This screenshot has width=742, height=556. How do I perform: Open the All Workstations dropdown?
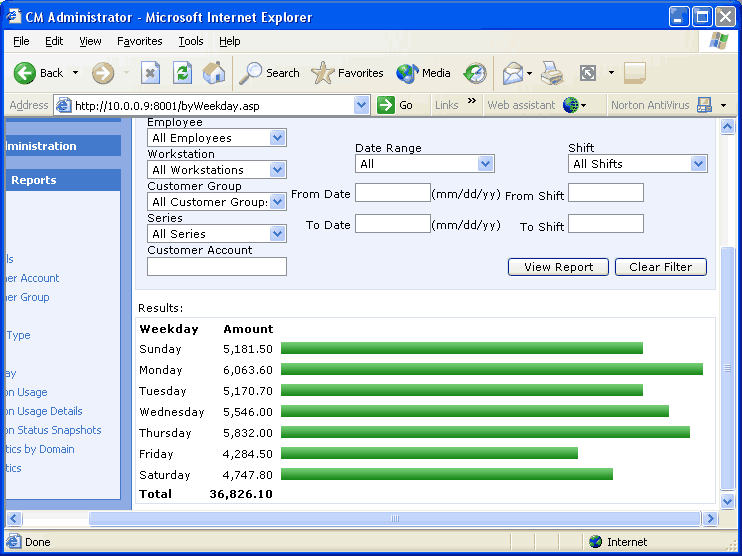click(277, 169)
